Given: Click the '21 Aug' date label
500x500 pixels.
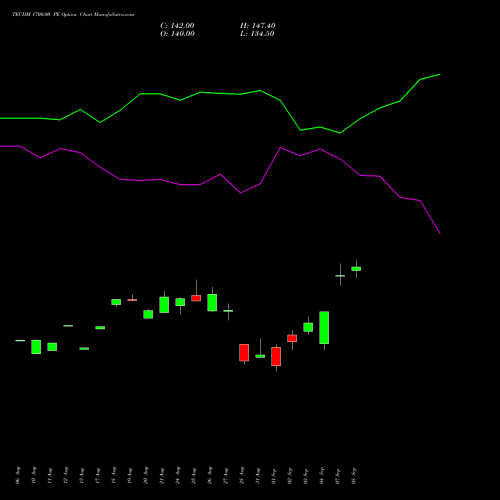Looking at the screenshot, I should (162, 476).
